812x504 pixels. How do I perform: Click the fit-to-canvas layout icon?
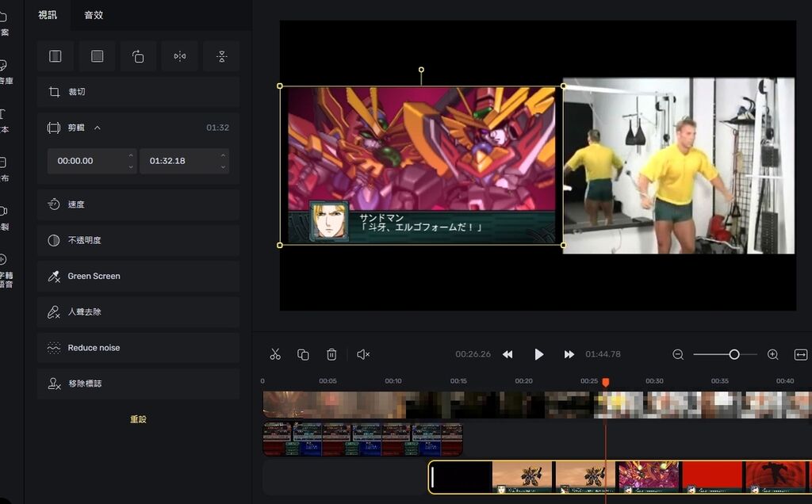[x=56, y=56]
